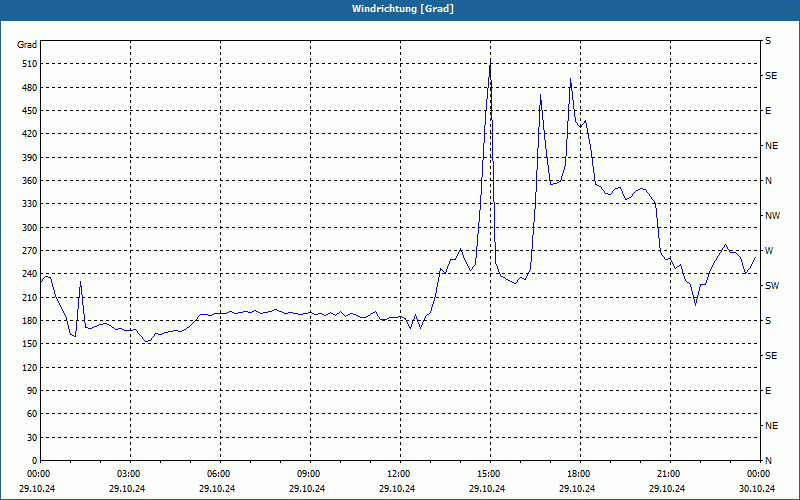Select the 480 value on the degree axis
Screen dimensions: 800x500
tap(30, 88)
